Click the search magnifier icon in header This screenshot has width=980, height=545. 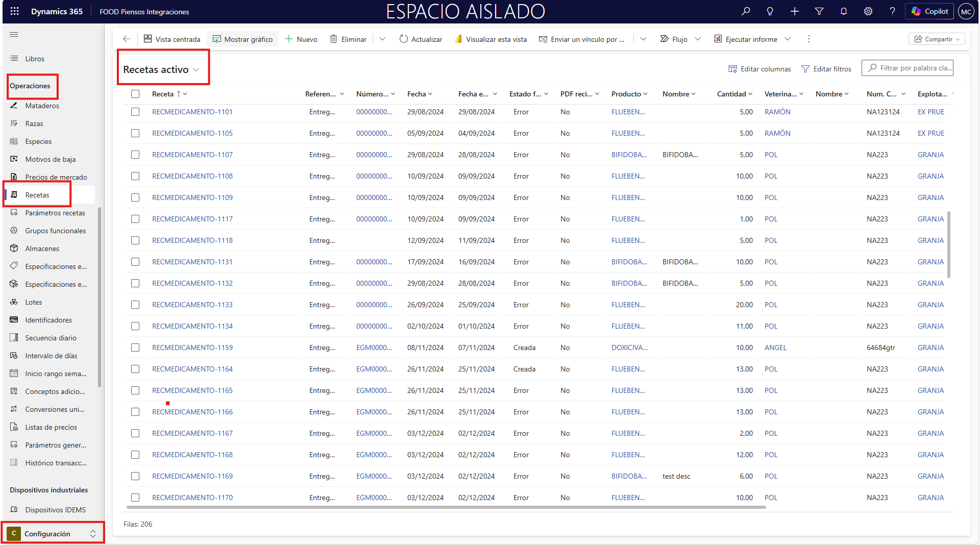click(x=746, y=11)
